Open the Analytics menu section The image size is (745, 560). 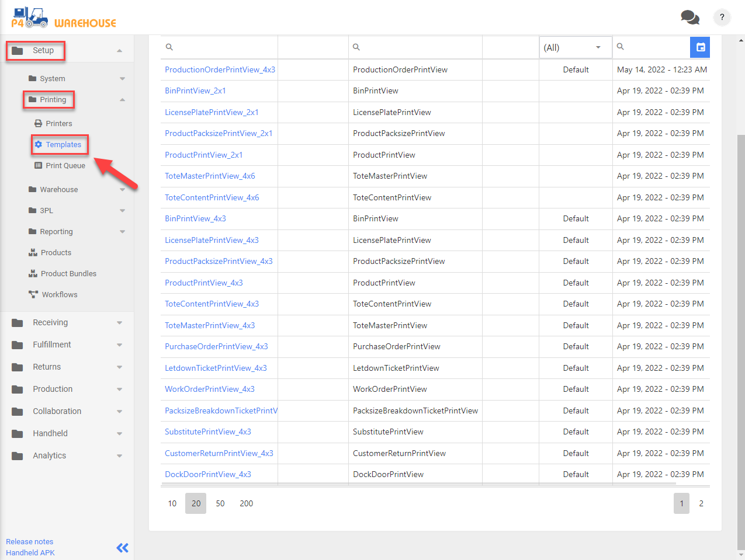49,456
